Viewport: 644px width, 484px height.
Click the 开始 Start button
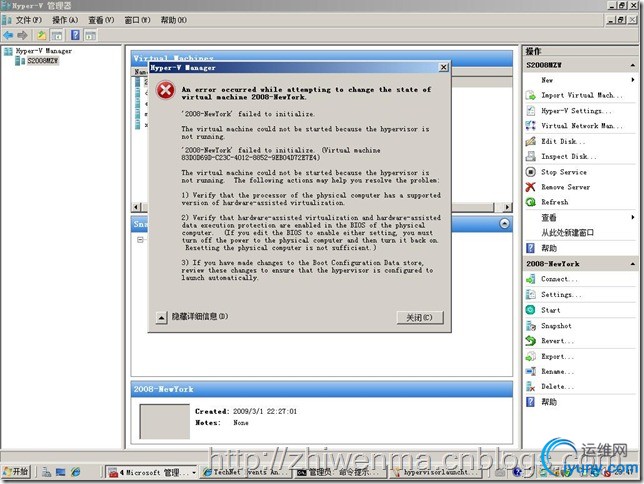(16, 472)
